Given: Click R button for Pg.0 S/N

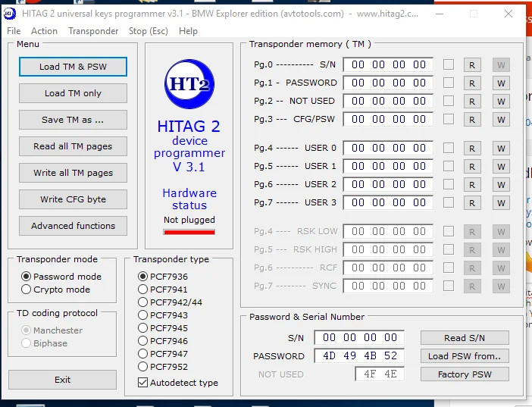Looking at the screenshot, I should [x=472, y=65].
